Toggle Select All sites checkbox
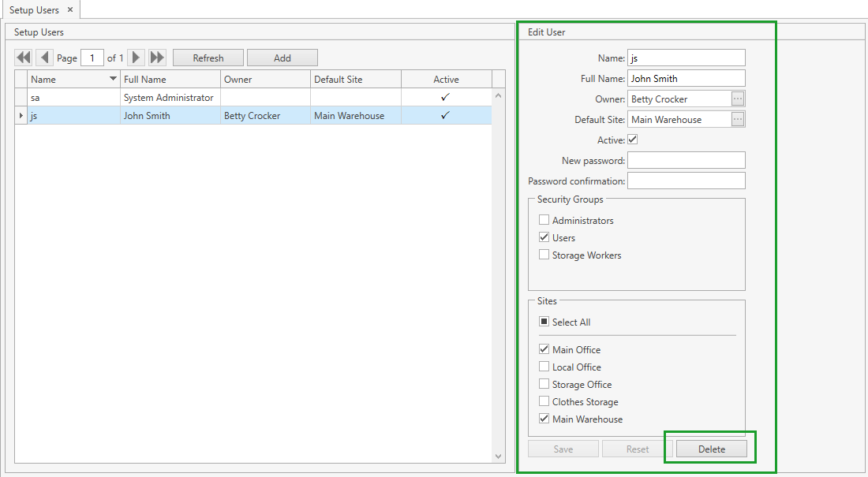 pos(544,322)
